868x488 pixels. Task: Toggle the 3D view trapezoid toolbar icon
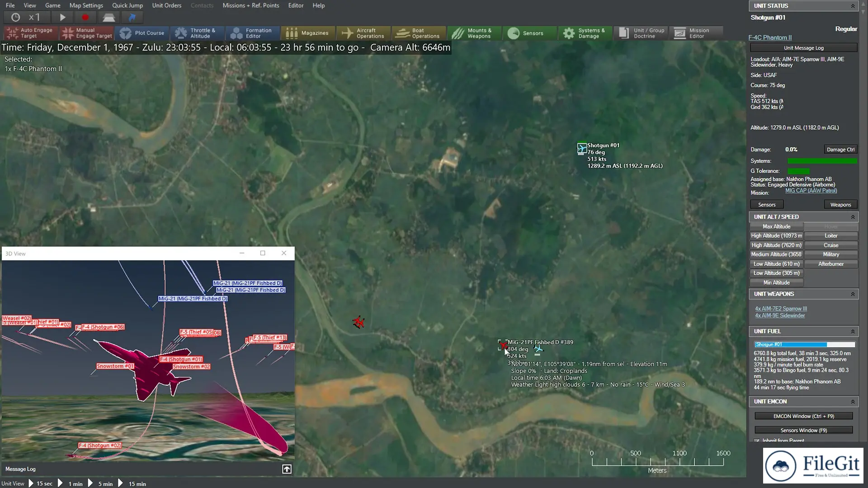[x=108, y=18]
